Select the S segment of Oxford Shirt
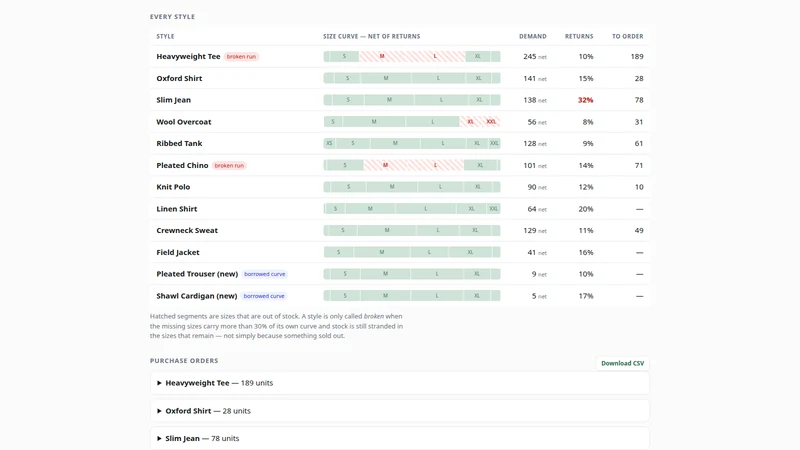Screen dimensions: 800x450 tap(347, 78)
